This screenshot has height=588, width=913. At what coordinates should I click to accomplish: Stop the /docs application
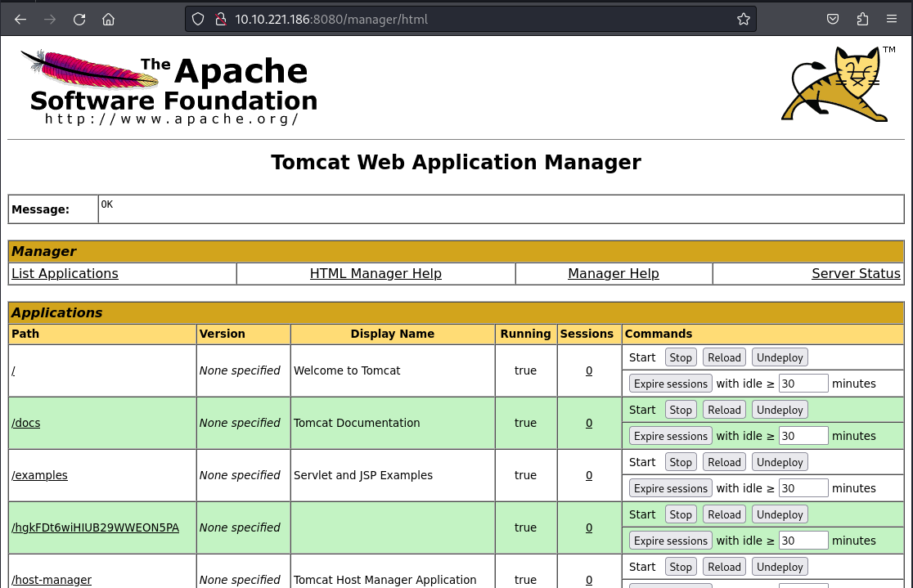pyautogui.click(x=681, y=410)
